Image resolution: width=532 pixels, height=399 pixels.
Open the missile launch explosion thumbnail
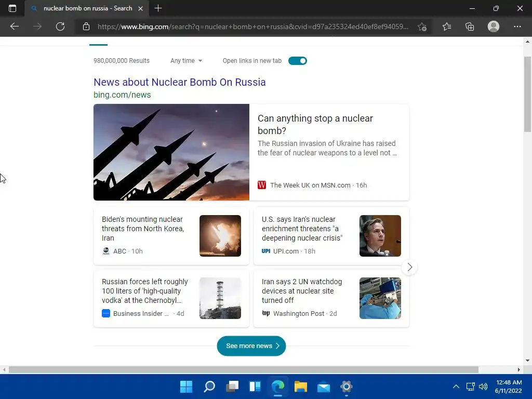pyautogui.click(x=220, y=236)
